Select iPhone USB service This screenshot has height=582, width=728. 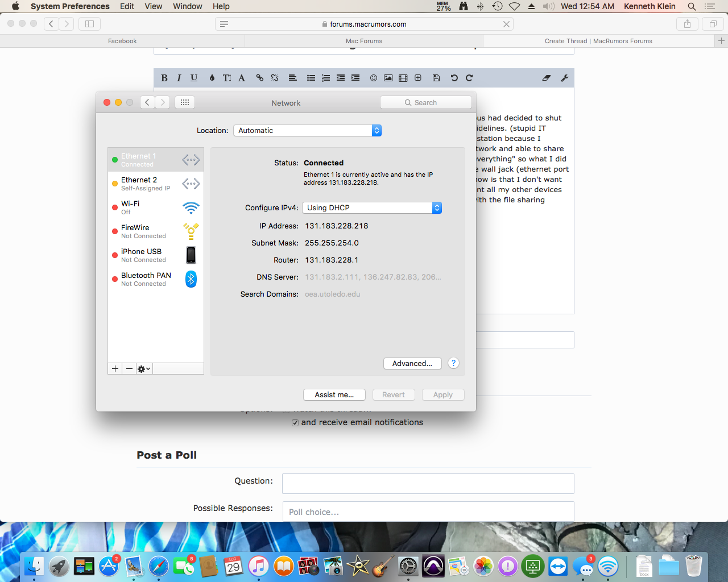pyautogui.click(x=156, y=255)
